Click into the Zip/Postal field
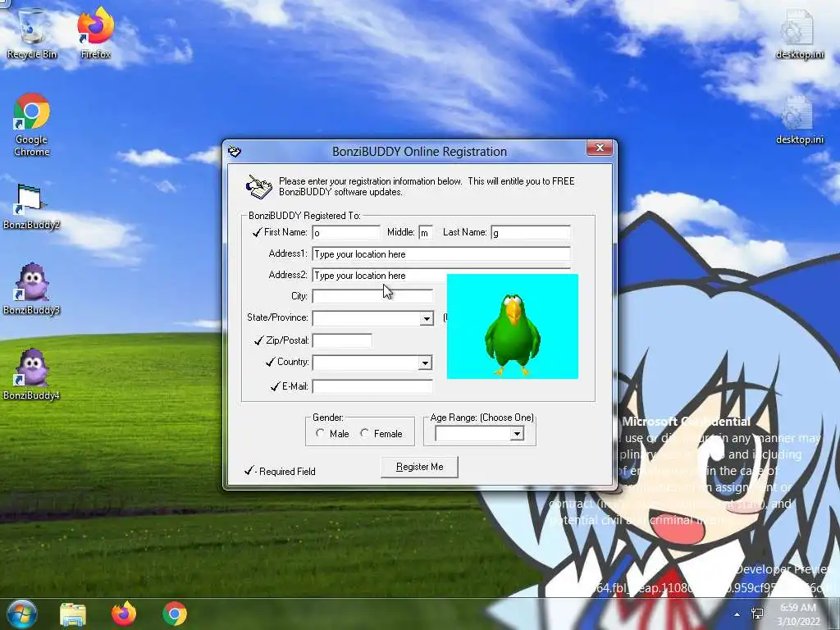The image size is (840, 630). click(x=342, y=340)
